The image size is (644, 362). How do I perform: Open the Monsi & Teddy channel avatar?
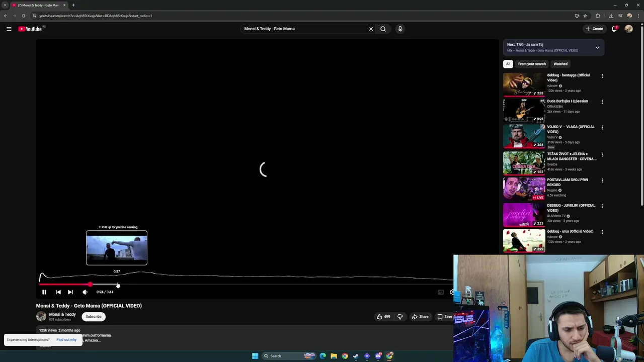41,316
